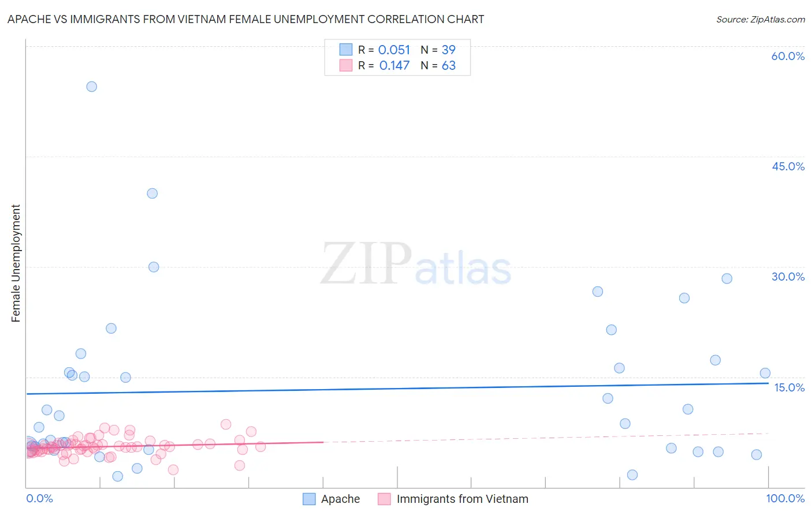Open the Source: ZipAtlas.com link
This screenshot has height=515, width=812.
(x=761, y=20)
